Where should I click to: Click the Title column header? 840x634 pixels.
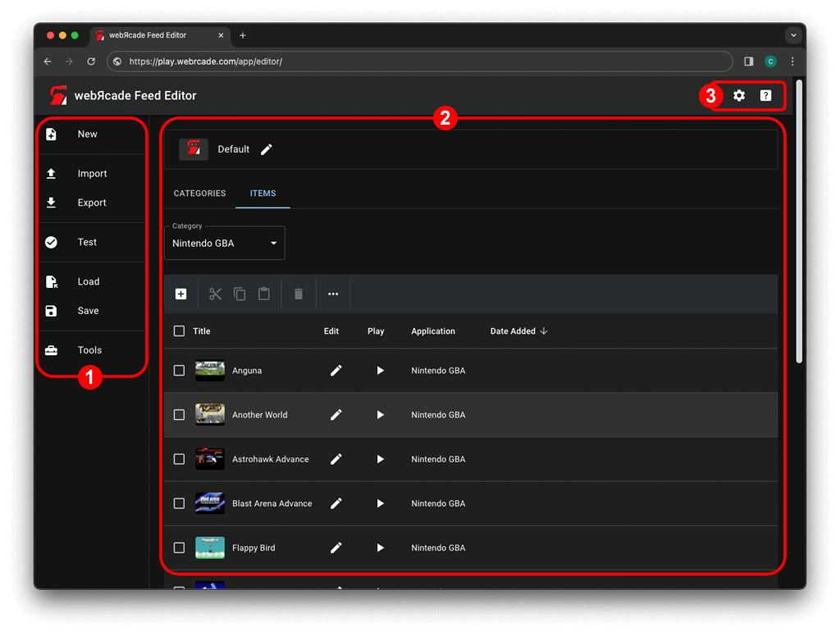click(x=202, y=331)
